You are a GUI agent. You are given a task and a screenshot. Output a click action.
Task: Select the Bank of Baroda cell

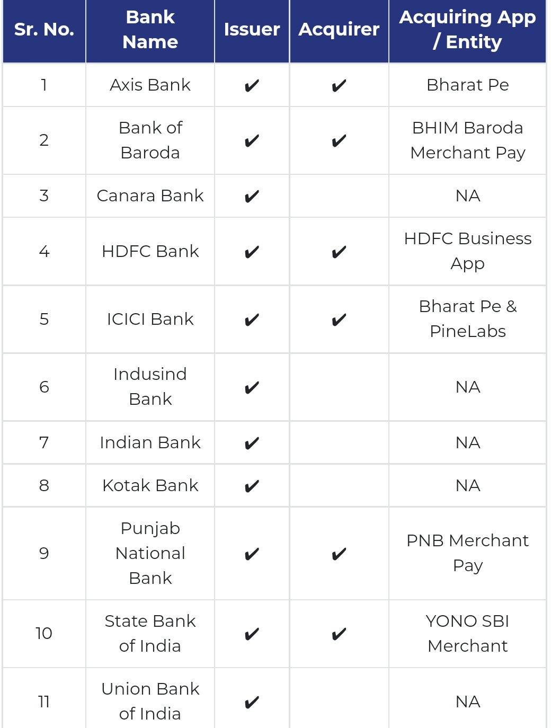pos(150,140)
